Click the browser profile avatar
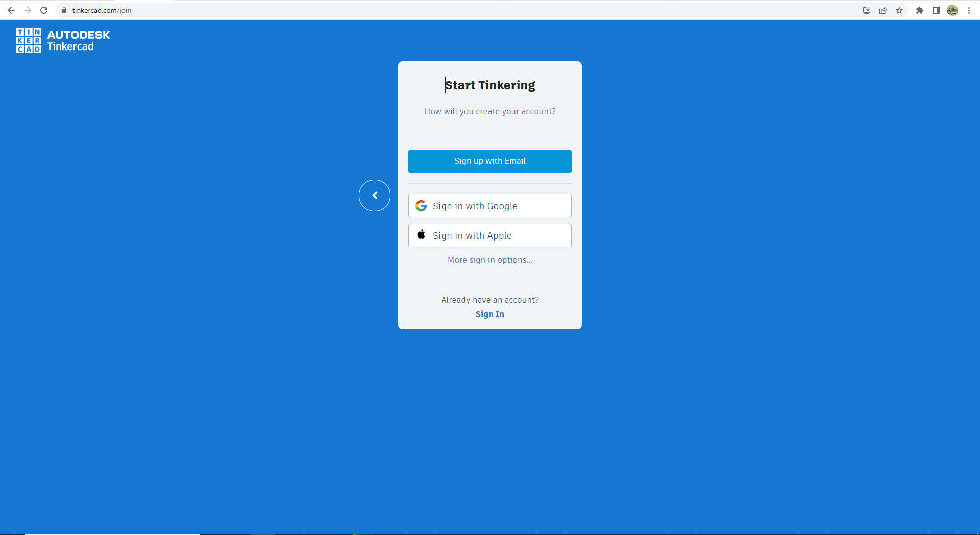This screenshot has width=980, height=535. click(x=952, y=10)
